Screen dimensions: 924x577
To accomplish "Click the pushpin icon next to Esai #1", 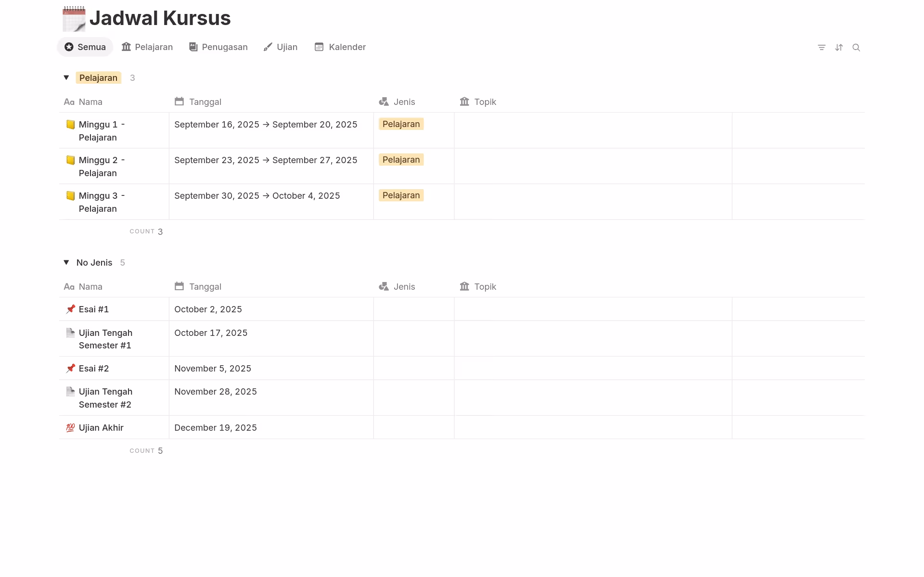I will 70,309.
